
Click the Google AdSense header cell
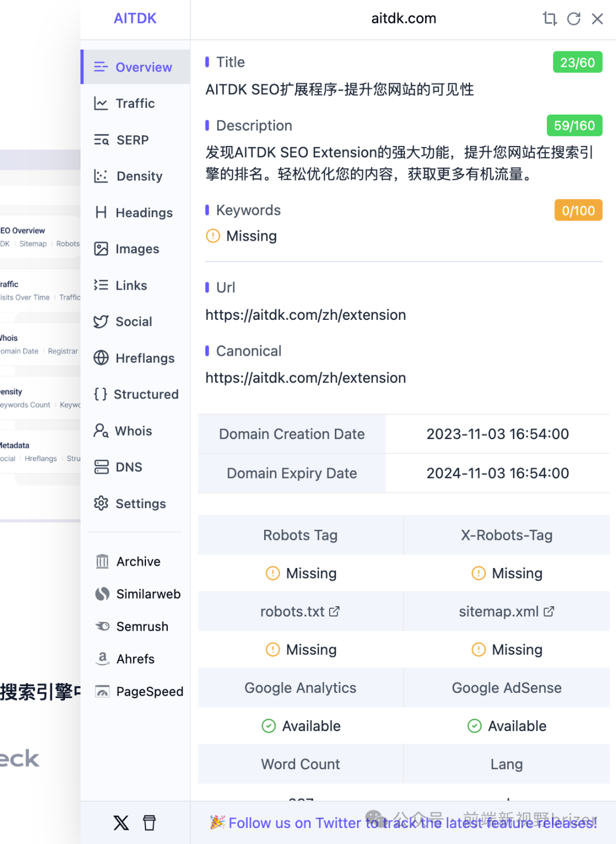click(x=506, y=688)
